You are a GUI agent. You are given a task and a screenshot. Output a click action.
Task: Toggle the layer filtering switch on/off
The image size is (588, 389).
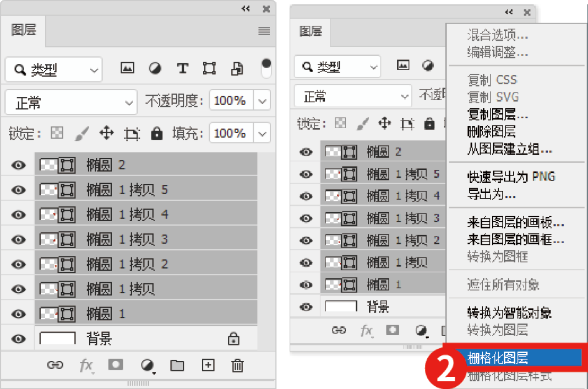click(266, 68)
